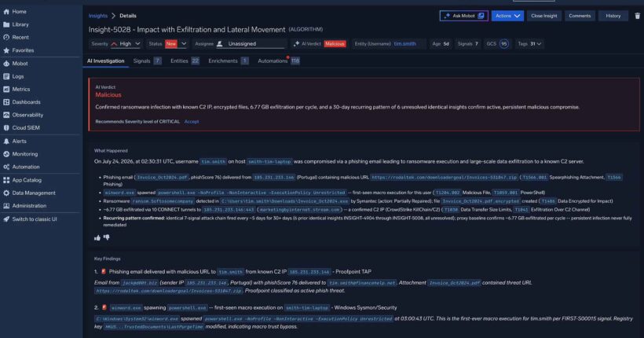This screenshot has height=338, width=644.
Task: Click marketingbyinternet.stream.com domain tag
Action: pyautogui.click(x=300, y=210)
